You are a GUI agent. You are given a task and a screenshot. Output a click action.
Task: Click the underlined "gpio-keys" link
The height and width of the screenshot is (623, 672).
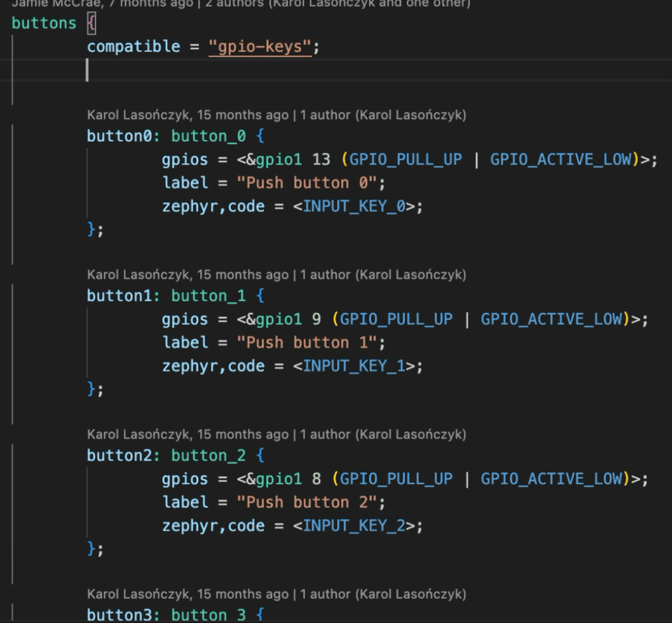[259, 46]
